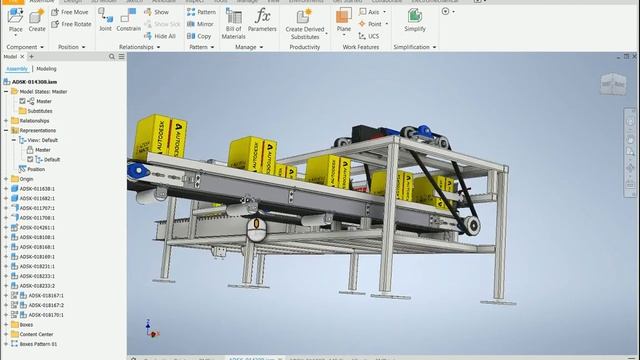This screenshot has height=360, width=640.
Task: Toggle the Master model state checkbox
Action: (x=22, y=101)
